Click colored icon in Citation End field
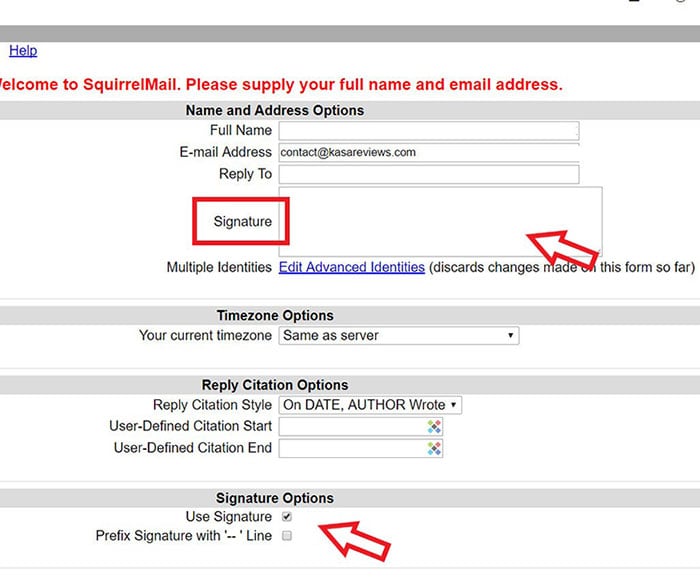Screen dimensions: 700x584 (434, 448)
